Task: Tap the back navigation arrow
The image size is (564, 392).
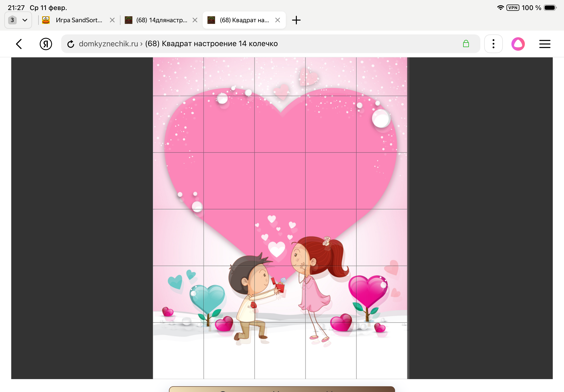Action: [x=19, y=44]
